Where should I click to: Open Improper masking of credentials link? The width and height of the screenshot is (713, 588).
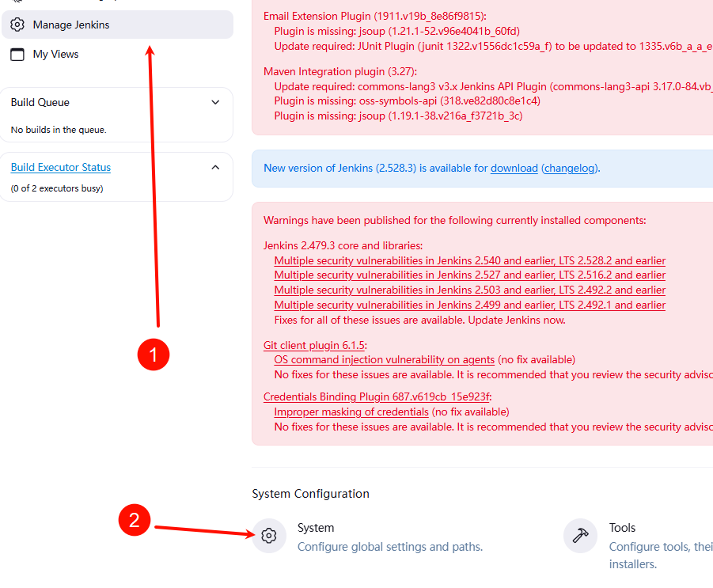[351, 412]
